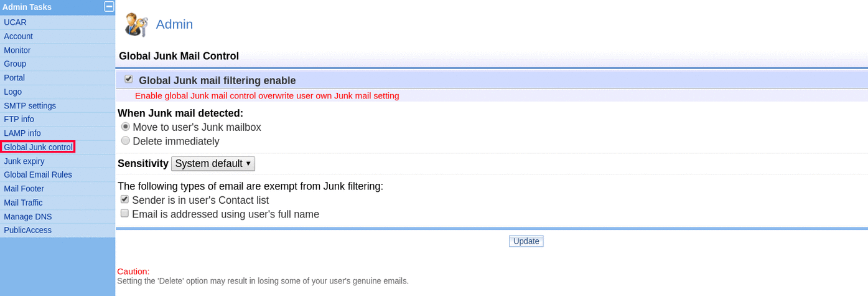Select Delete immediately option

pos(126,141)
